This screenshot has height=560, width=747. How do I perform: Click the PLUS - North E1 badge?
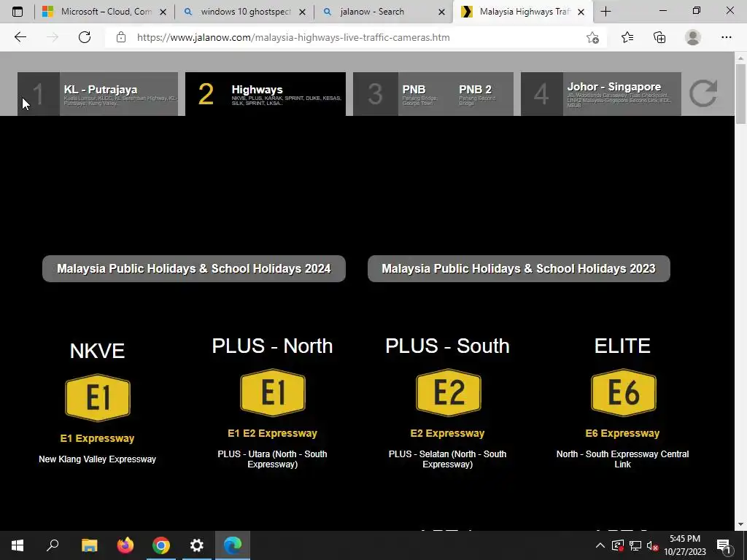pyautogui.click(x=273, y=393)
